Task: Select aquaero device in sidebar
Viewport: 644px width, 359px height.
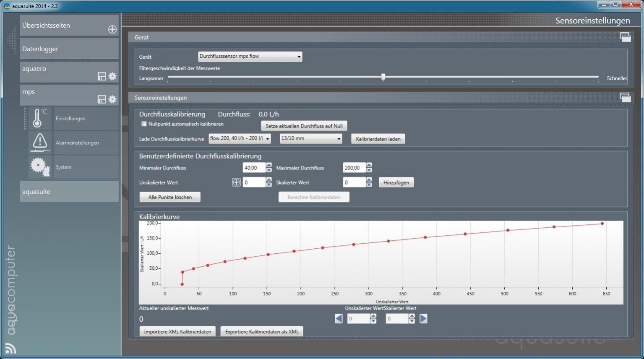Action: click(69, 72)
